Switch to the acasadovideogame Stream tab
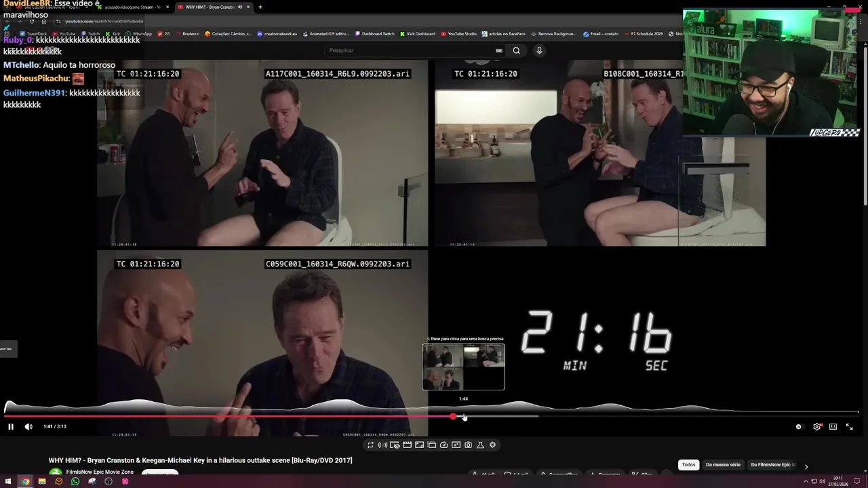The image size is (868, 488). [x=133, y=7]
